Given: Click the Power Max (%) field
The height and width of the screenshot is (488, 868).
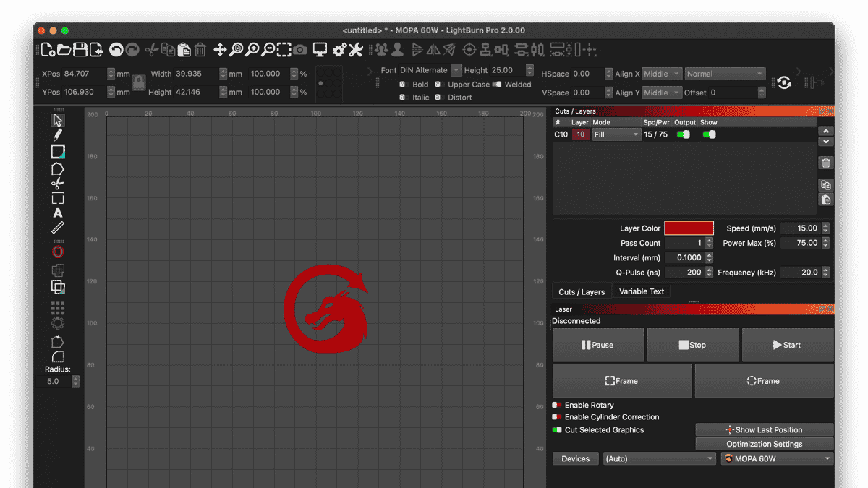Looking at the screenshot, I should (801, 244).
